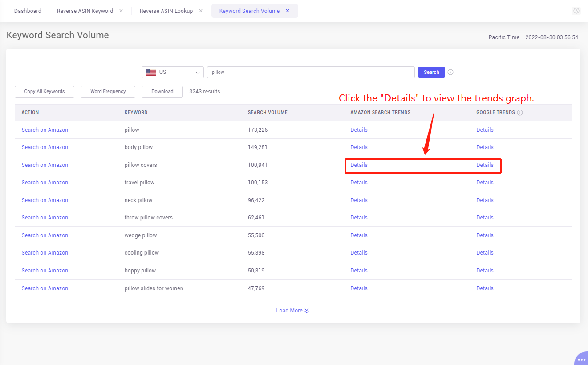Click the SEARCH VOLUME column header
The width and height of the screenshot is (588, 365).
point(268,113)
